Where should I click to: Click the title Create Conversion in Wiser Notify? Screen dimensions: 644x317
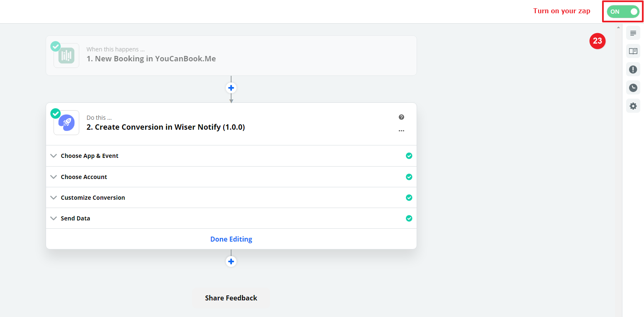tap(166, 127)
